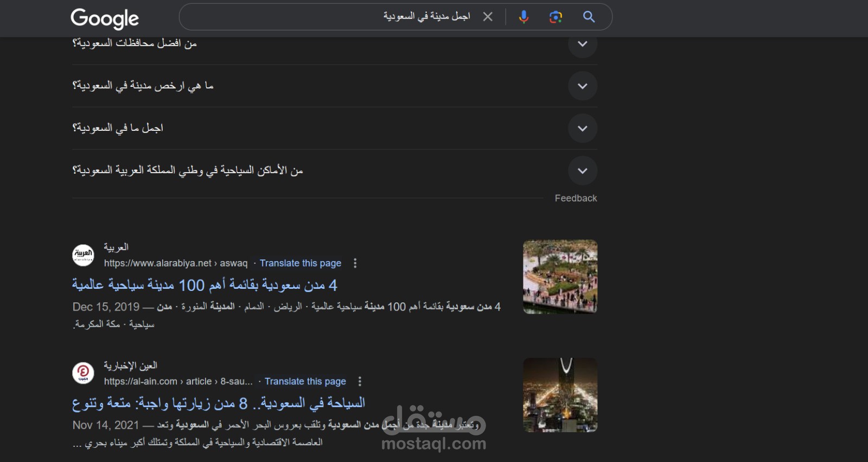Expand question about 'الأماكن السياحية في وطني'
Viewport: 868px width, 462px height.
click(x=583, y=170)
